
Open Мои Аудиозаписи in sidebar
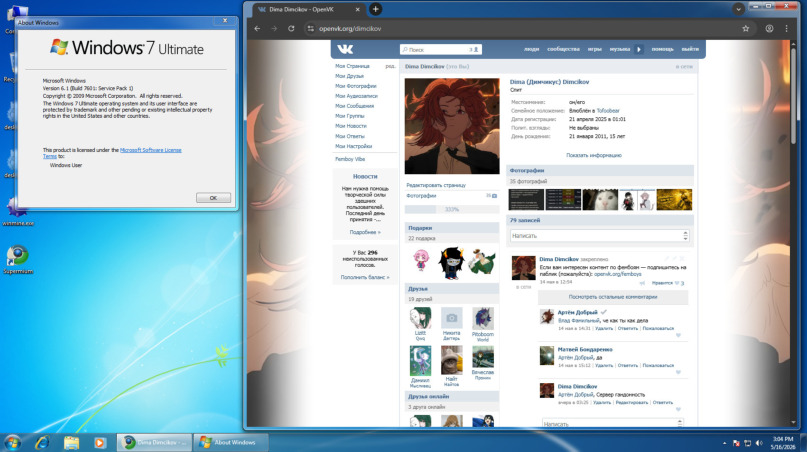356,96
